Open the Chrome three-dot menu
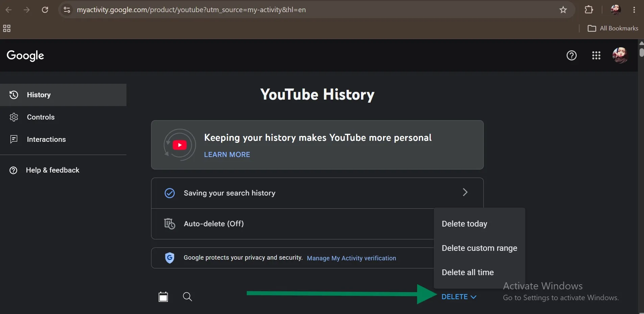This screenshot has width=644, height=314. click(x=634, y=10)
